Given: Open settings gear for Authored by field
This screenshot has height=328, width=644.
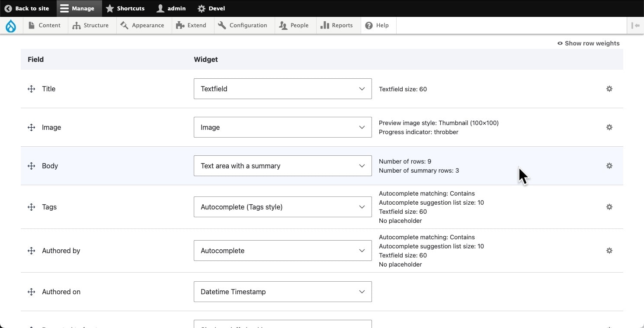Looking at the screenshot, I should pyautogui.click(x=609, y=251).
